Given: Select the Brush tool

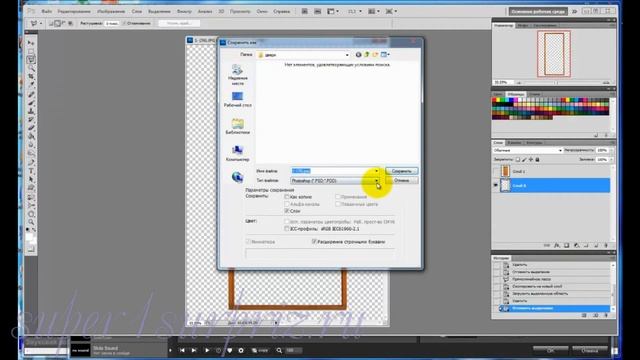Looking at the screenshot, I should (31, 103).
